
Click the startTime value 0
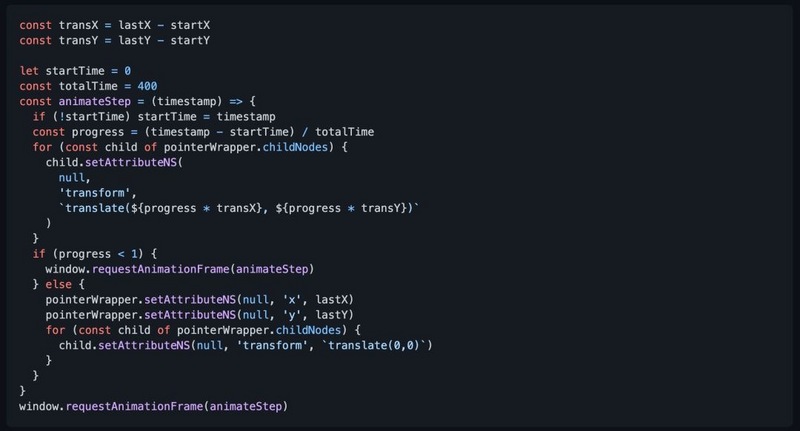pos(128,71)
